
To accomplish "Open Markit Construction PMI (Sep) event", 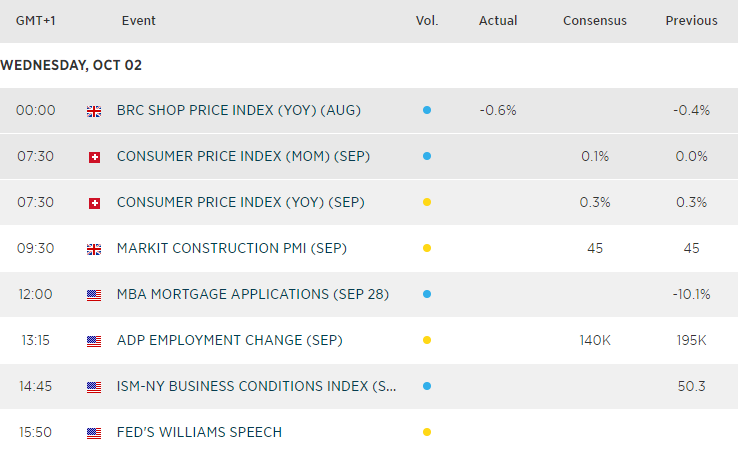I will (x=232, y=249).
